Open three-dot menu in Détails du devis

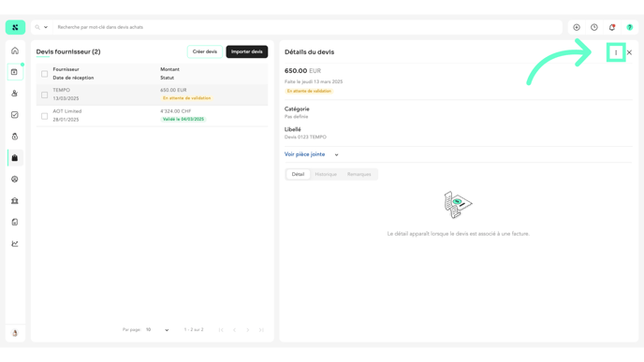[x=616, y=52]
